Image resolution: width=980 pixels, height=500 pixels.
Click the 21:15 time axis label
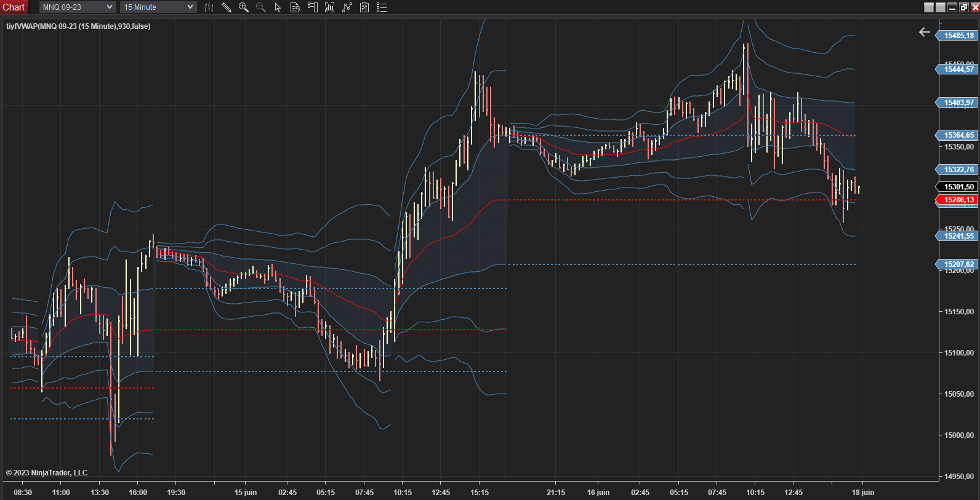556,493
